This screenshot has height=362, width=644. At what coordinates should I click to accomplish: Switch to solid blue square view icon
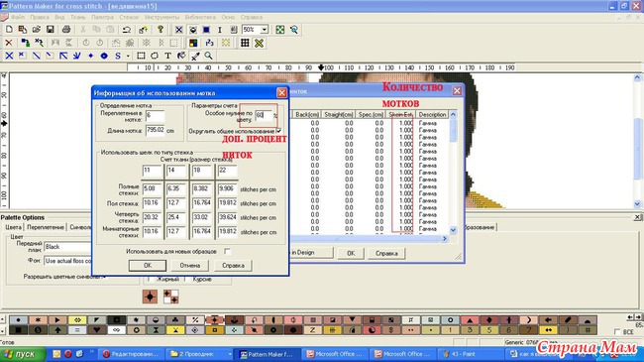206,30
